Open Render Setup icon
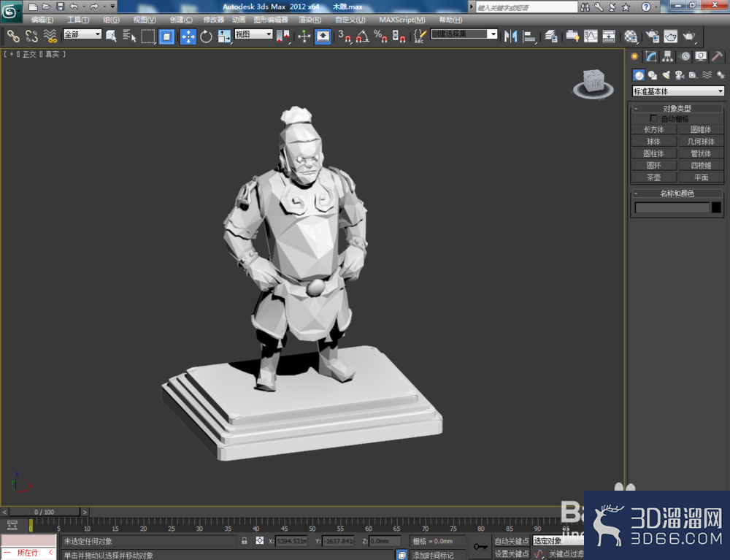 [652, 37]
